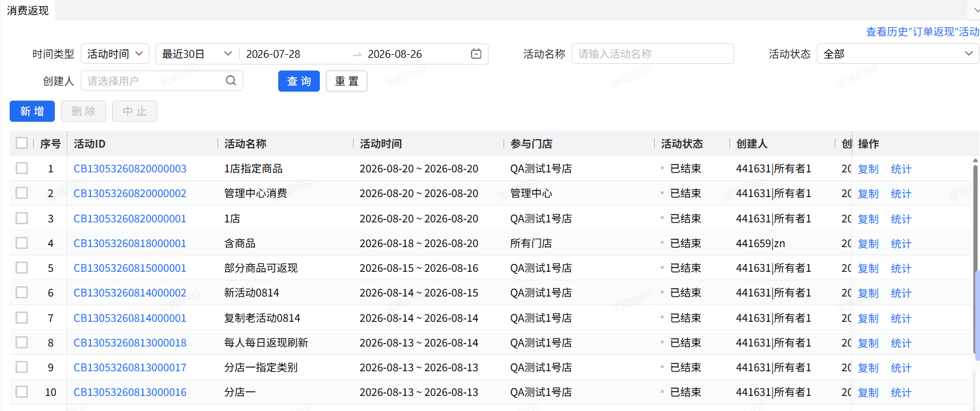The width and height of the screenshot is (980, 411).
Task: Click 统计 for 含商品 row
Action: tap(901, 243)
